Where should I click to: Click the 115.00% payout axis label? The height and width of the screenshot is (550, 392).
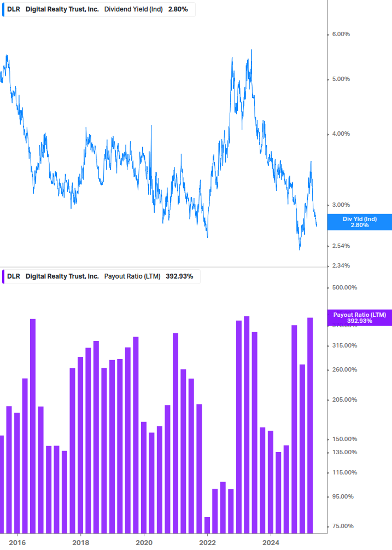344,472
